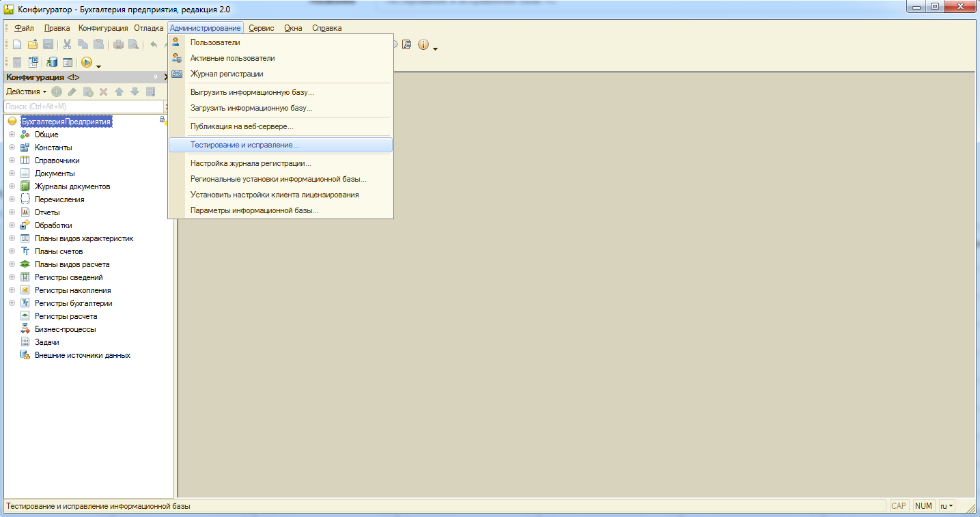The width and height of the screenshot is (980, 517).
Task: Click the Delete cross icon in the configuration panel
Action: click(x=104, y=92)
